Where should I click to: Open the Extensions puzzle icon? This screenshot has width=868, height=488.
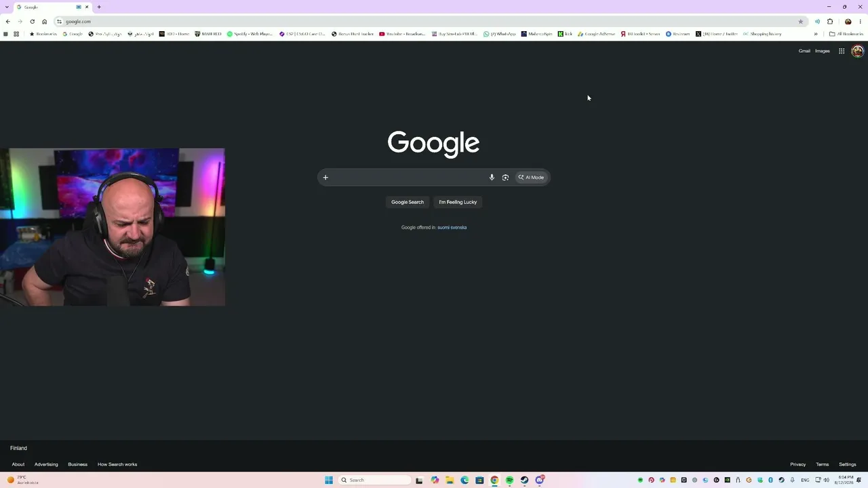(830, 22)
